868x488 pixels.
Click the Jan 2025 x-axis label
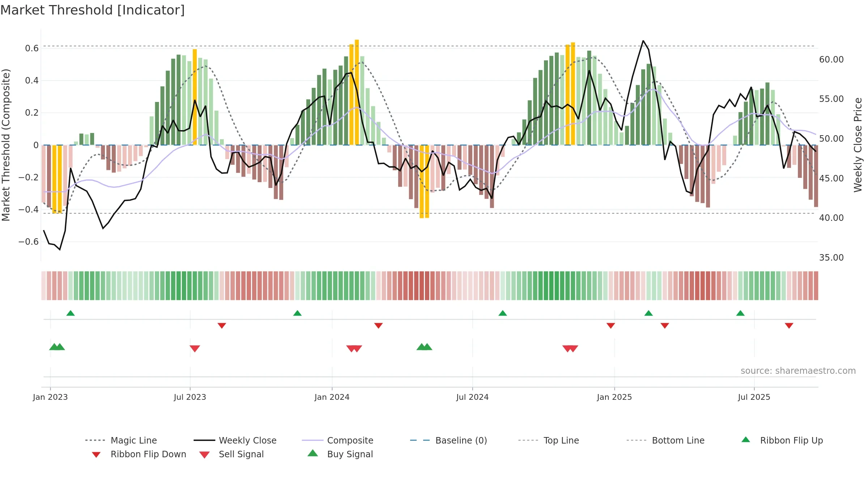(x=614, y=397)
